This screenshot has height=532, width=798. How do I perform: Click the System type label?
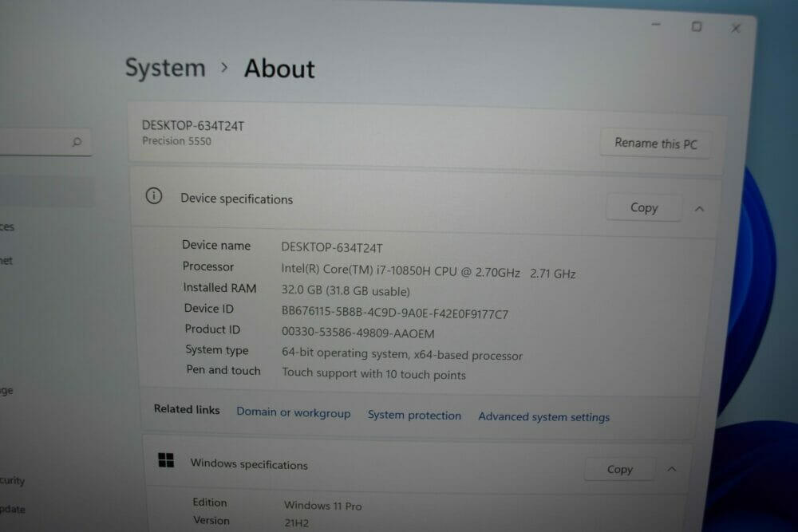217,350
